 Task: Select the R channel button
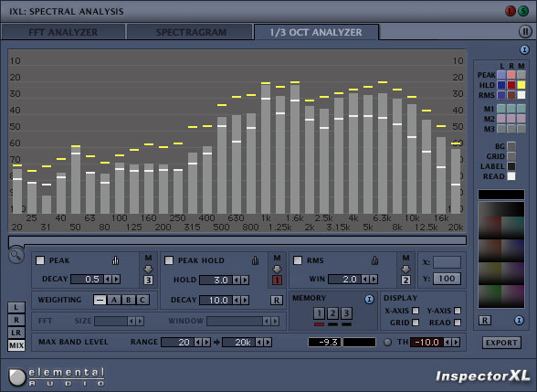[16, 320]
